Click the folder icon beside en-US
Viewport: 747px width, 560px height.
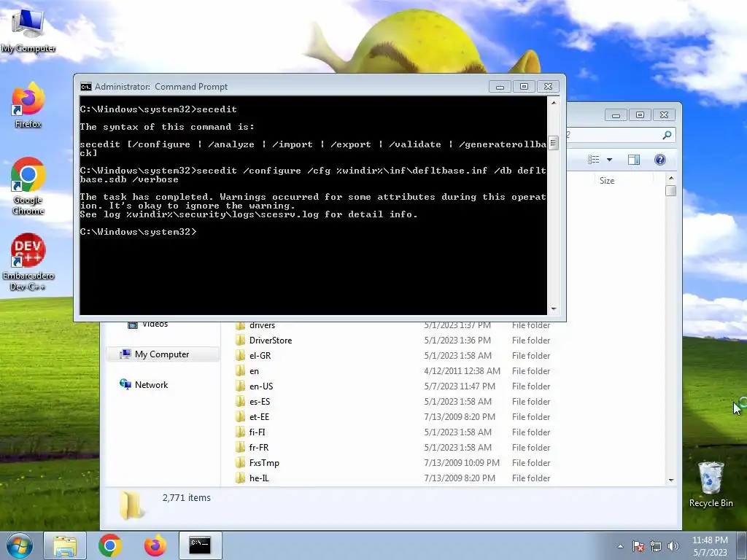(241, 386)
